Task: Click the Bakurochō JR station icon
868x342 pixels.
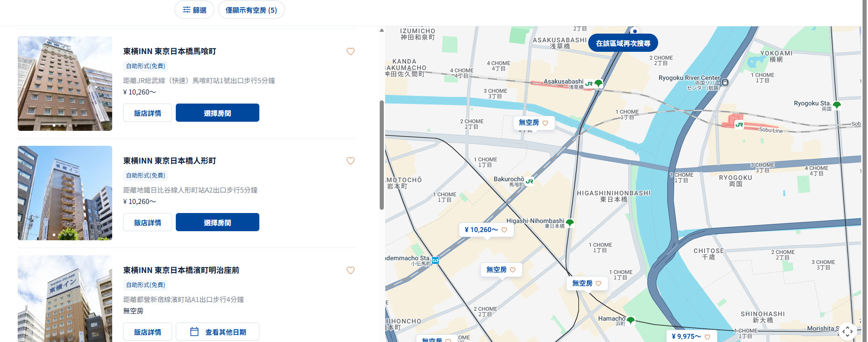Action: point(529,181)
